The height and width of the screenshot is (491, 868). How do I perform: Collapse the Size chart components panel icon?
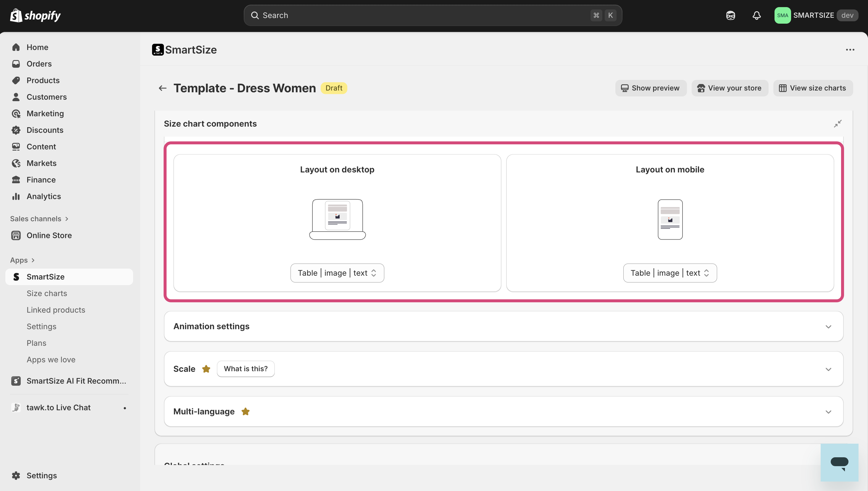click(x=838, y=124)
